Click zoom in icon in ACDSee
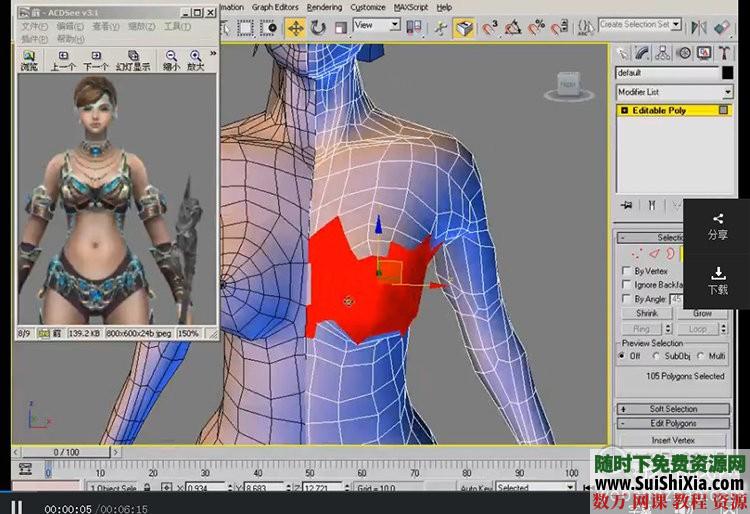 click(195, 61)
